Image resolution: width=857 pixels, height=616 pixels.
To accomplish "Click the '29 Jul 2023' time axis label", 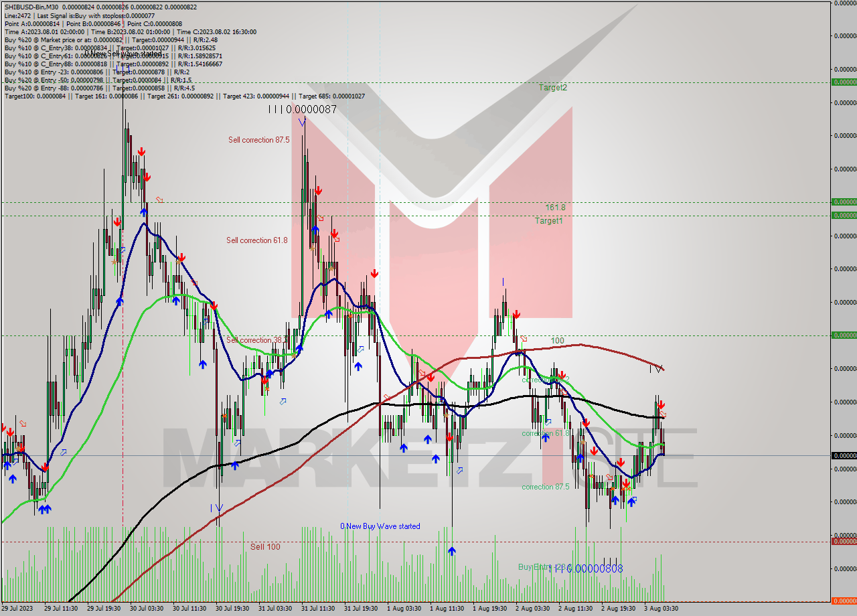I will pyautogui.click(x=17, y=609).
